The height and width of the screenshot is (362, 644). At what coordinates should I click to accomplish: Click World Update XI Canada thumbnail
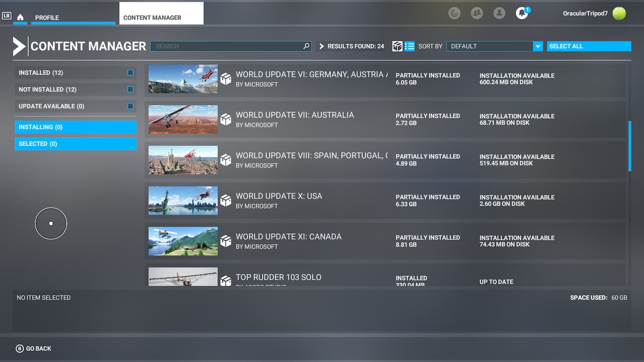(183, 241)
